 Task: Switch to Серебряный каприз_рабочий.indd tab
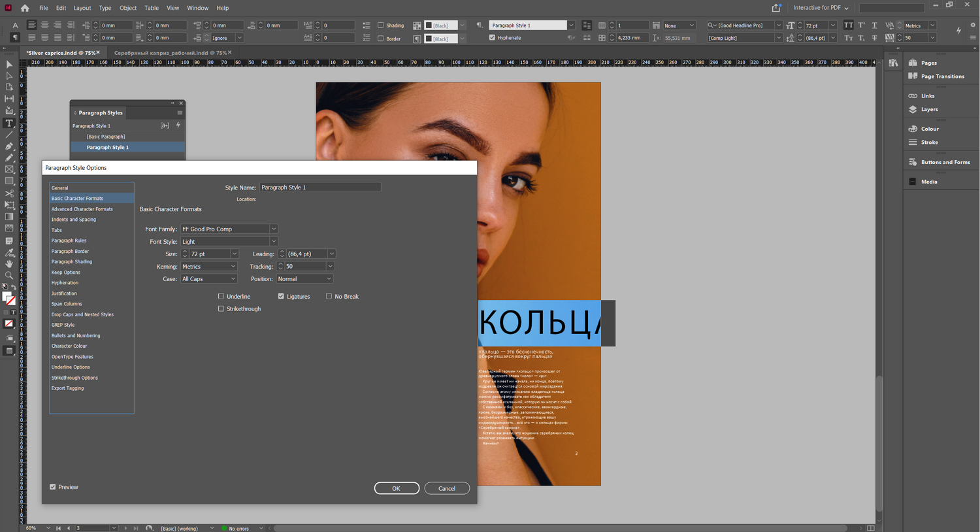tap(170, 53)
